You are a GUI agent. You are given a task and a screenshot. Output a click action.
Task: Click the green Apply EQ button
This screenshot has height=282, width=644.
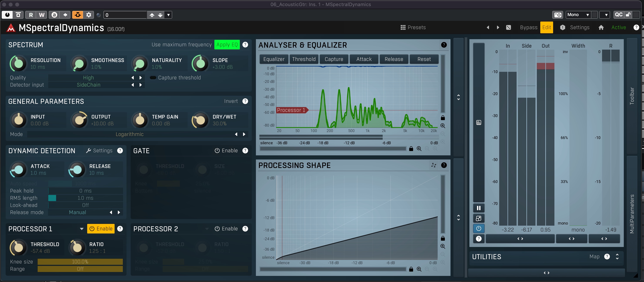[x=227, y=45]
